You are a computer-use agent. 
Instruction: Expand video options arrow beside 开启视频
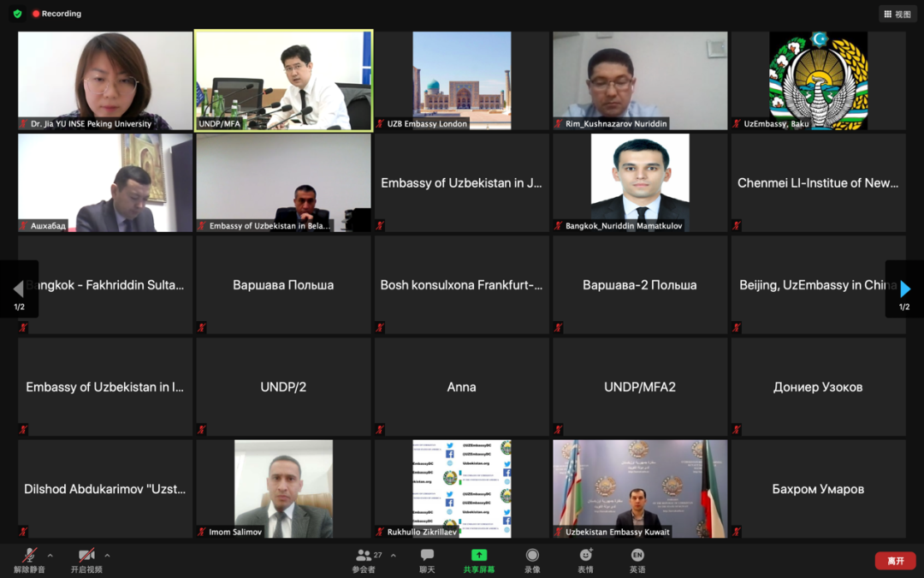pos(107,555)
